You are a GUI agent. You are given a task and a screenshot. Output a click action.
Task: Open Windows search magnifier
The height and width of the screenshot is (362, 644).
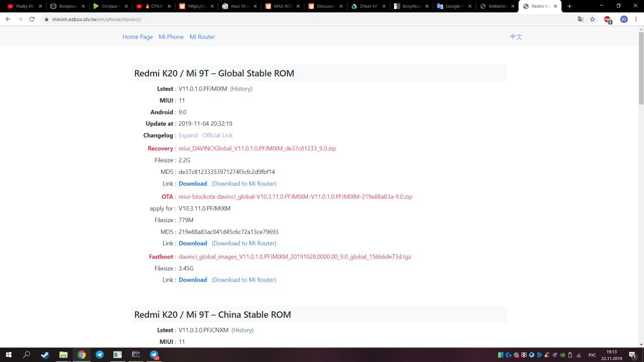tap(27, 354)
